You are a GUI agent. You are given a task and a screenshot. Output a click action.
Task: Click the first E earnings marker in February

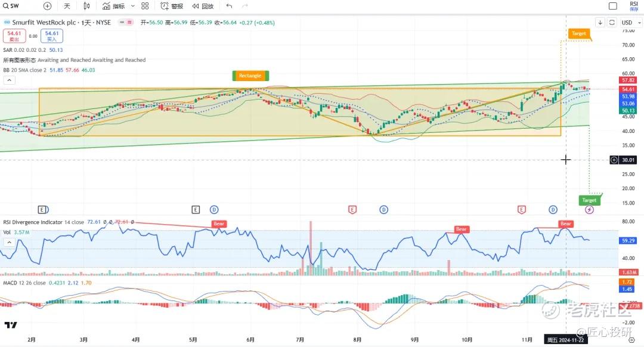pyautogui.click(x=42, y=210)
